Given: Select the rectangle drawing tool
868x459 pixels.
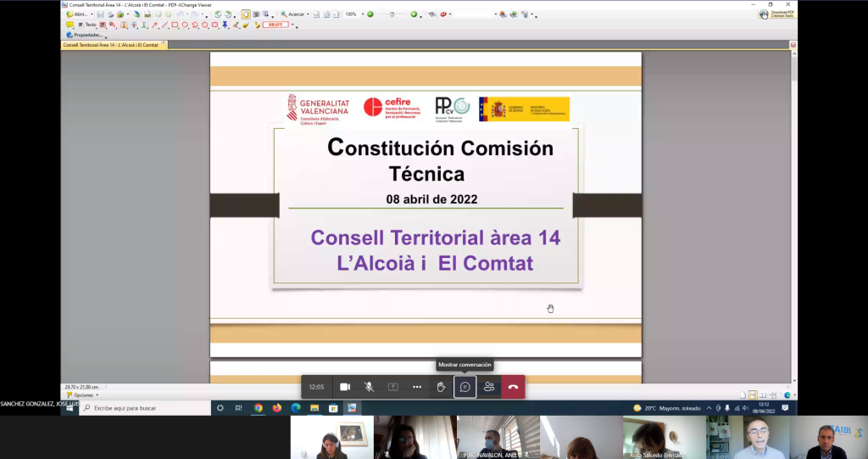Looking at the screenshot, I should [175, 25].
